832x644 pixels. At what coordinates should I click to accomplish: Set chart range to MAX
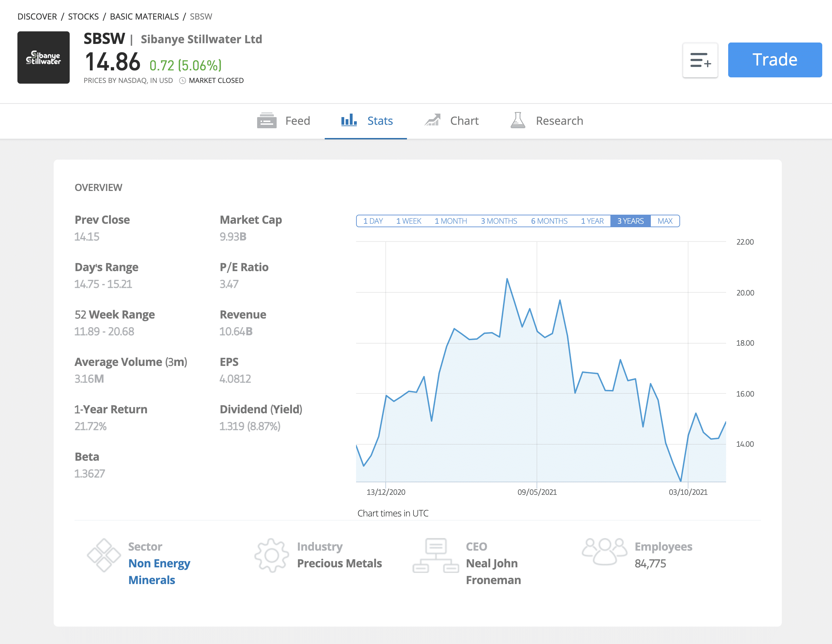(665, 221)
